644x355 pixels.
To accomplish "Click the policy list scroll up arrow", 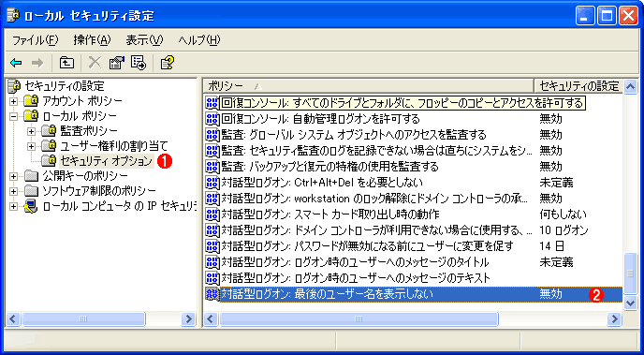I will coord(630,86).
